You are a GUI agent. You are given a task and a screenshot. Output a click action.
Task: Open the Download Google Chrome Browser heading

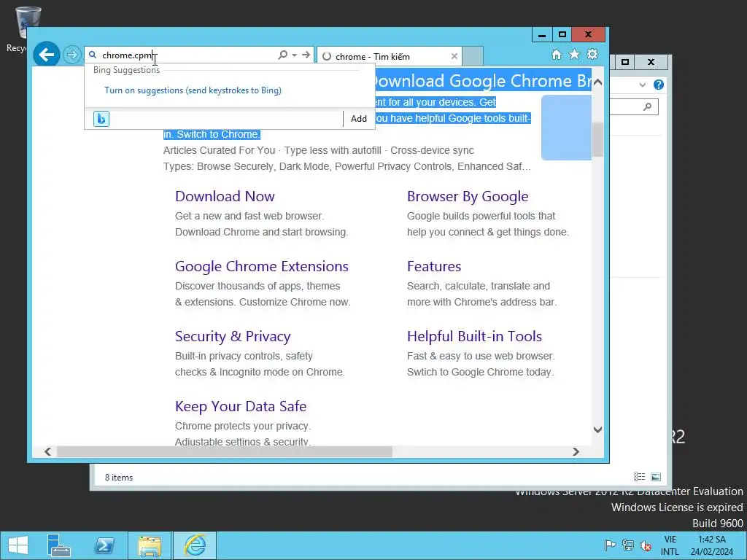tap(482, 81)
